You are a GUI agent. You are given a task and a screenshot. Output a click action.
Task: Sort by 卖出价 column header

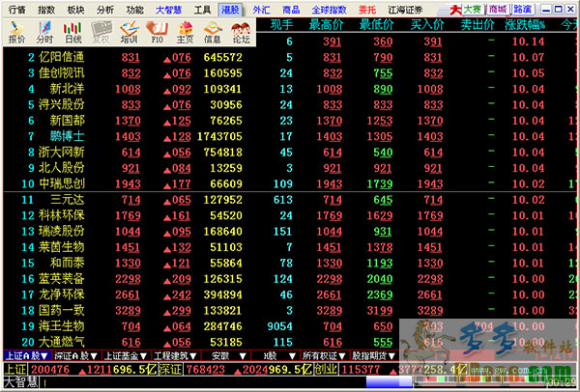(478, 25)
